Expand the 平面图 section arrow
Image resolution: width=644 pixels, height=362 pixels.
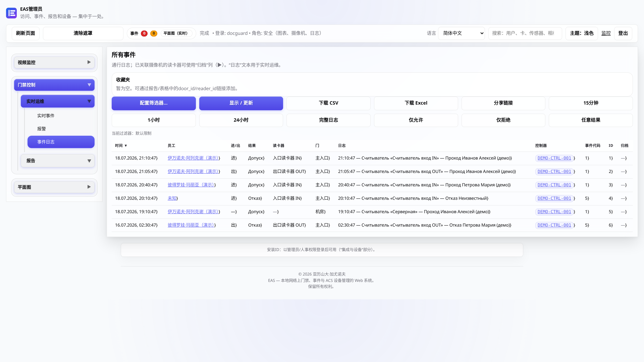coord(89,187)
